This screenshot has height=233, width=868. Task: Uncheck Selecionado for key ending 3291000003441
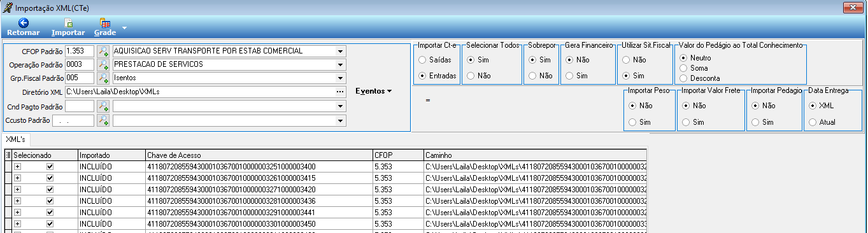[50, 212]
